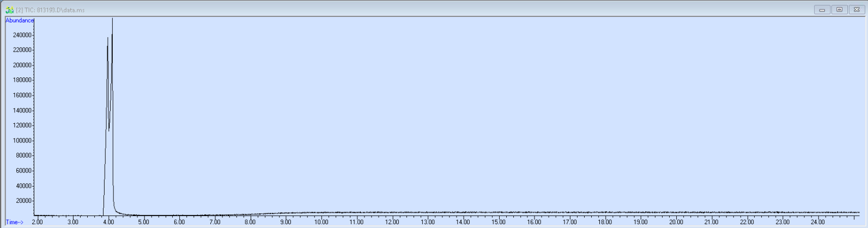Click the 18.00 time axis label

pyautogui.click(x=605, y=222)
